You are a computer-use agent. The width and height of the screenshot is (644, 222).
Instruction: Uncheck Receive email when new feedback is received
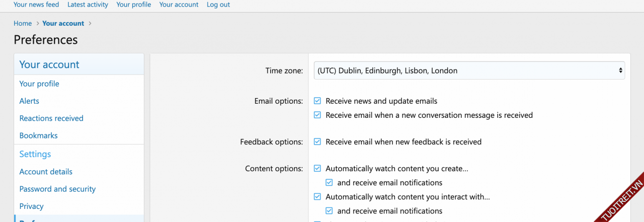click(x=317, y=142)
